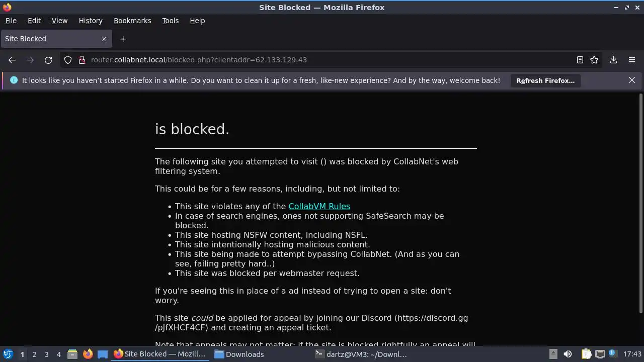Launch Firefox from the taskbar launcher

(88, 354)
